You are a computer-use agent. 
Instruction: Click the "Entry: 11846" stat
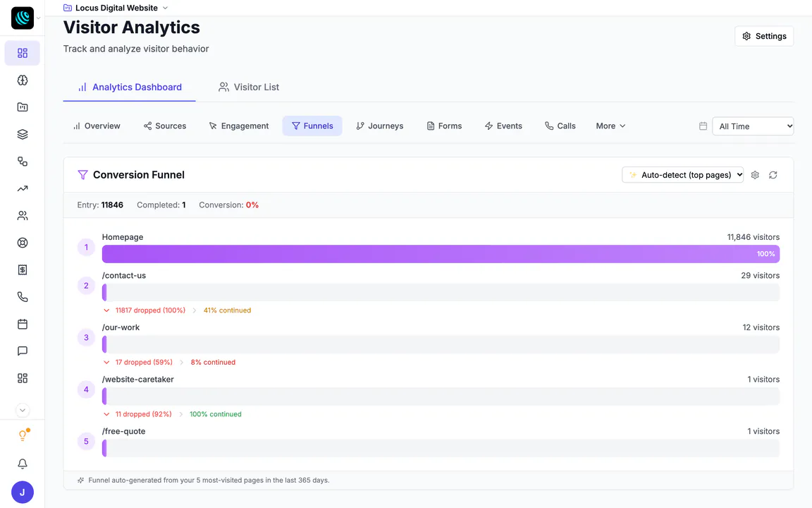click(100, 205)
